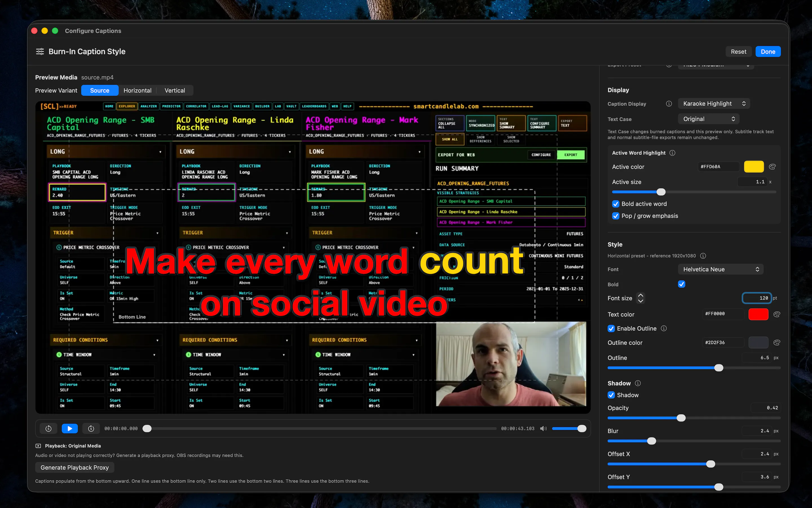Click Generate Playback Proxy
This screenshot has height=508, width=812.
pos(74,467)
